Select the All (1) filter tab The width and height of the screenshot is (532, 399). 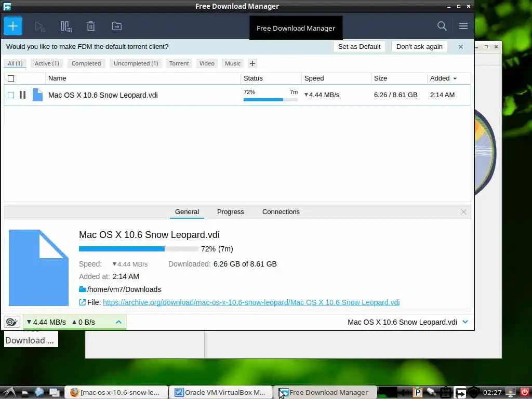[15, 63]
